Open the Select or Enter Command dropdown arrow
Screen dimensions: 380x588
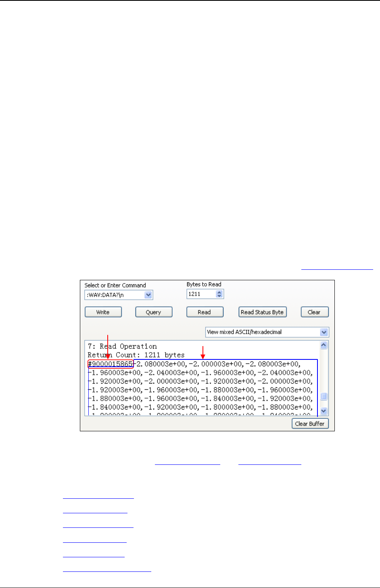coord(148,295)
